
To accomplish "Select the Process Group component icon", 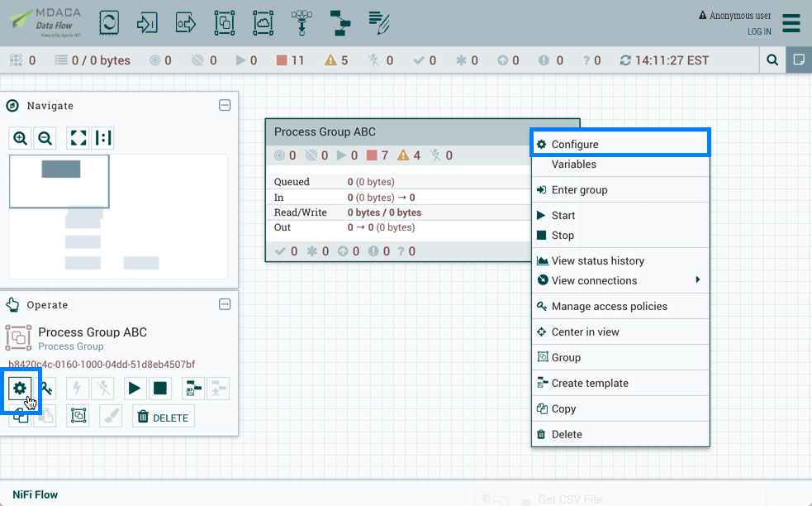I will [x=224, y=22].
